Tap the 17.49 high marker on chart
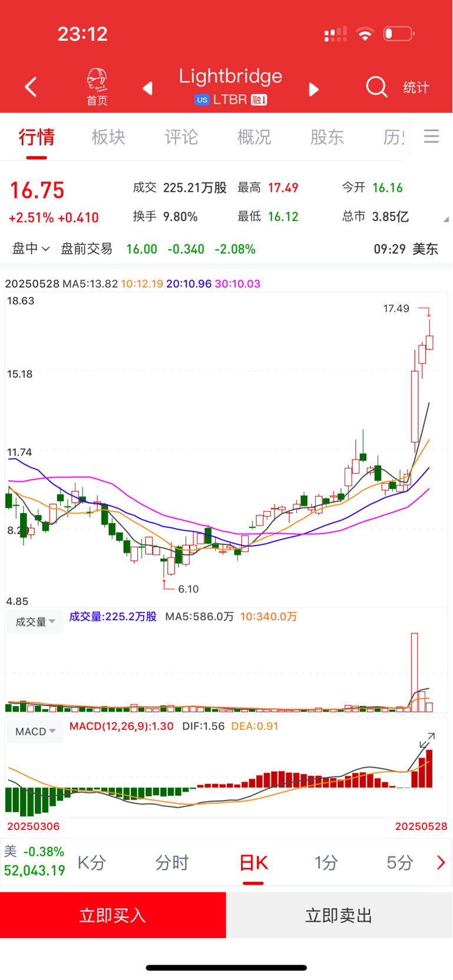The image size is (453, 980). pyautogui.click(x=396, y=308)
